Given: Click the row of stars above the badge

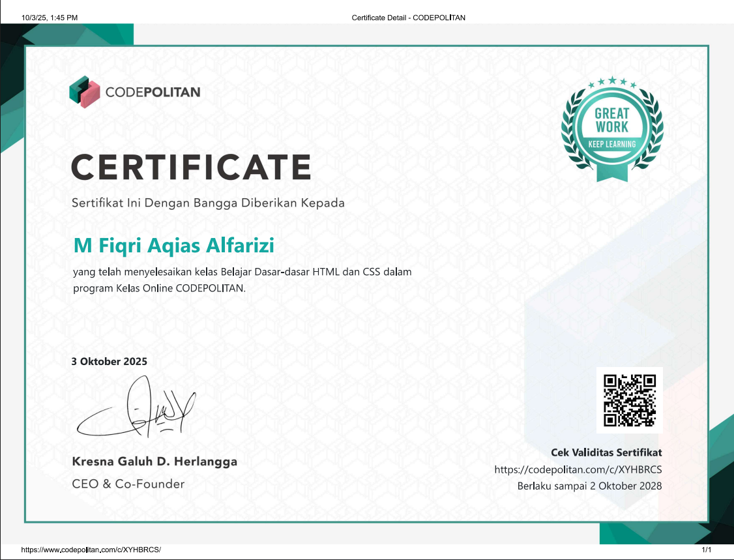Looking at the screenshot, I should pos(612,83).
